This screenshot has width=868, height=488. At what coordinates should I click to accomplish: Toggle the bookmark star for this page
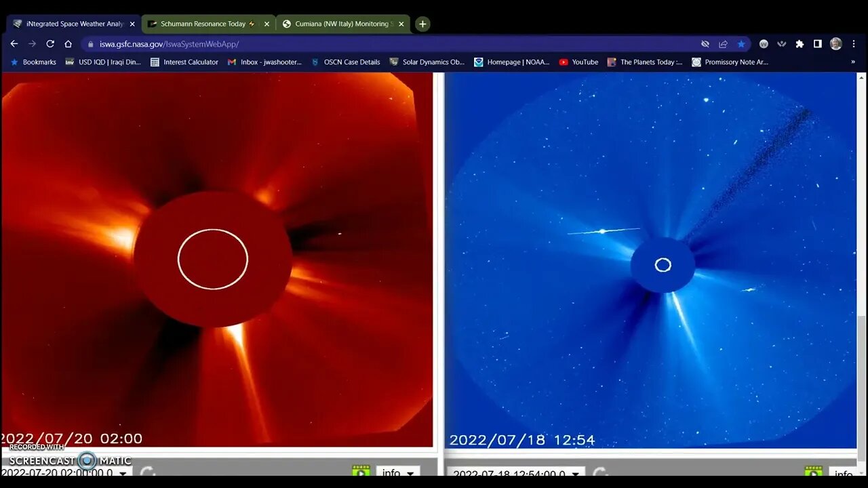[741, 44]
